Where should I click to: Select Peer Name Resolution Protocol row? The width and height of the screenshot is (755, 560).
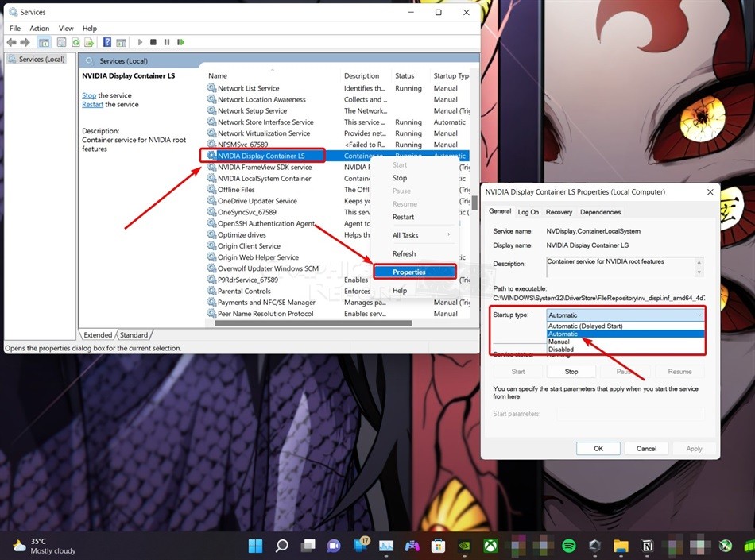click(338, 314)
